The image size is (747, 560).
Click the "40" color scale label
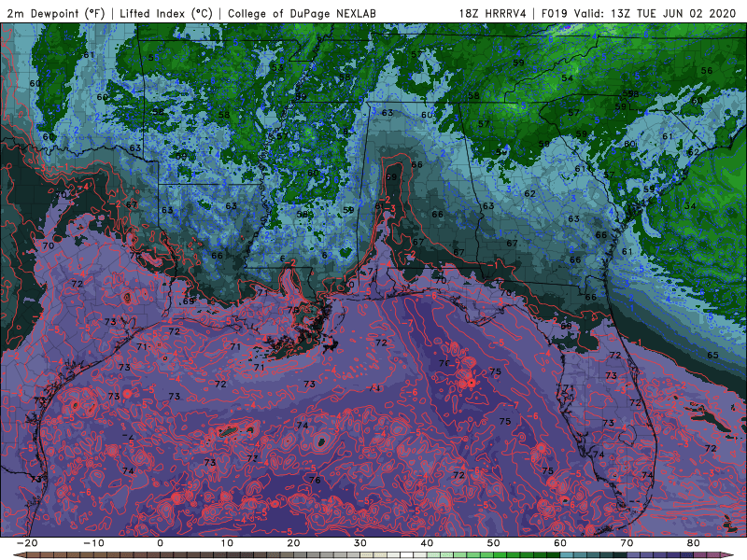[427, 543]
